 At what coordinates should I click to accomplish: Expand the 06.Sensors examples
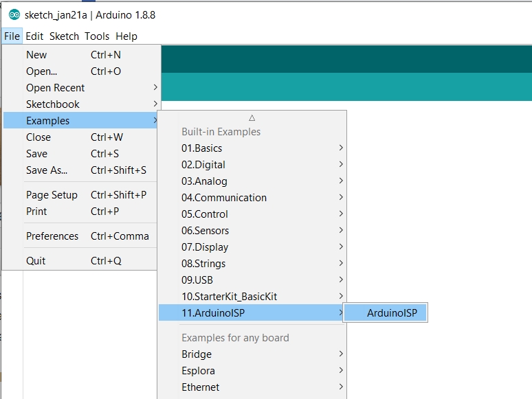(252, 231)
